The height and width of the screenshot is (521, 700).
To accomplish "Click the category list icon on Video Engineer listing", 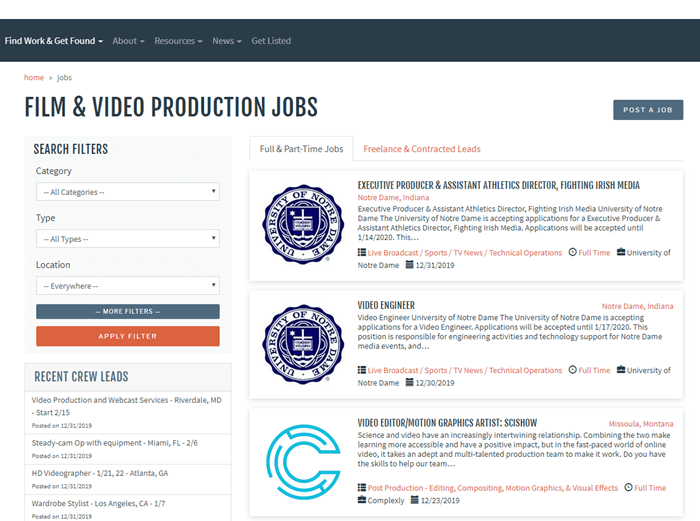I will pyautogui.click(x=362, y=371).
